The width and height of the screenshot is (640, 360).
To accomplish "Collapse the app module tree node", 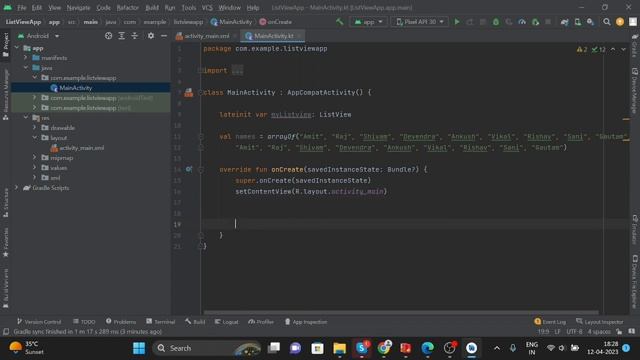I will click(x=17, y=48).
